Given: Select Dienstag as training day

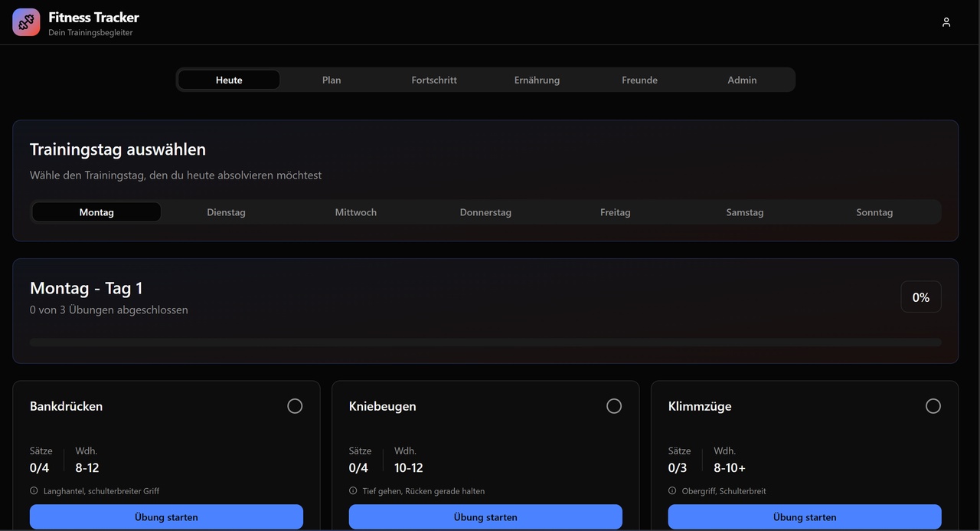Looking at the screenshot, I should tap(226, 212).
